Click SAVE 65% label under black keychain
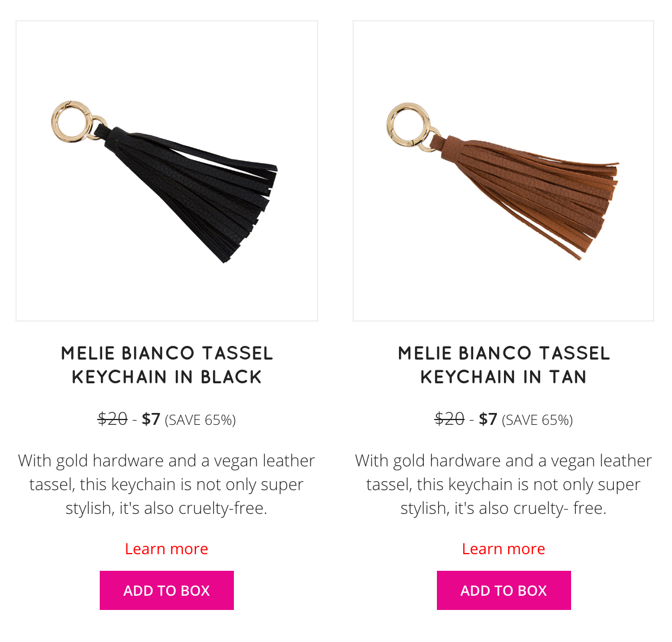Image resolution: width=672 pixels, height=642 pixels. [x=200, y=420]
